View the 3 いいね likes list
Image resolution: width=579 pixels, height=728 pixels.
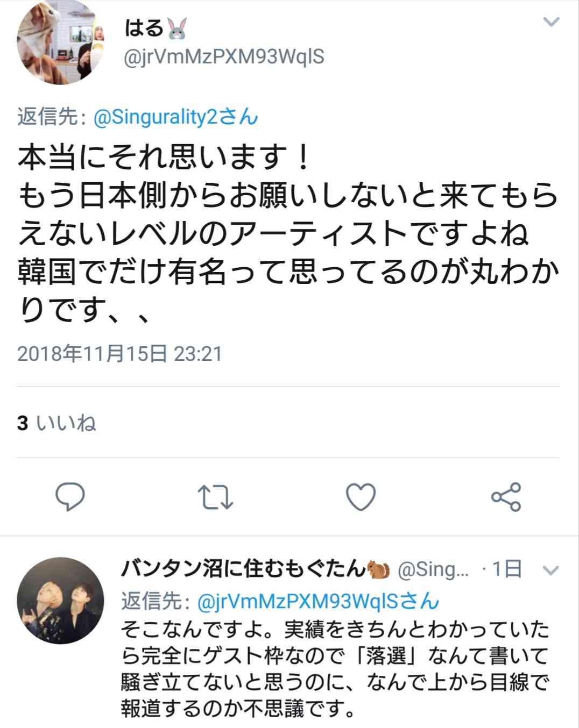57,423
